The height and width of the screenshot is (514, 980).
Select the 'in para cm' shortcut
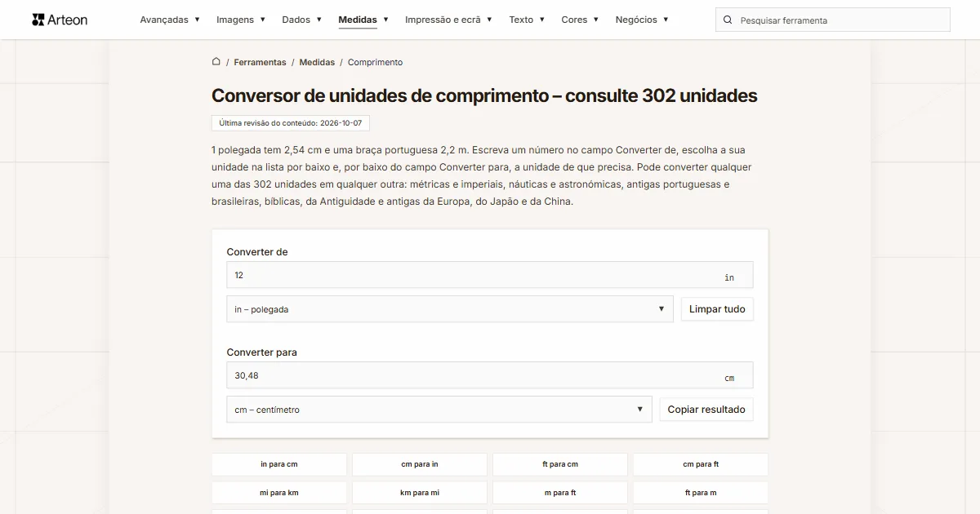pyautogui.click(x=279, y=464)
